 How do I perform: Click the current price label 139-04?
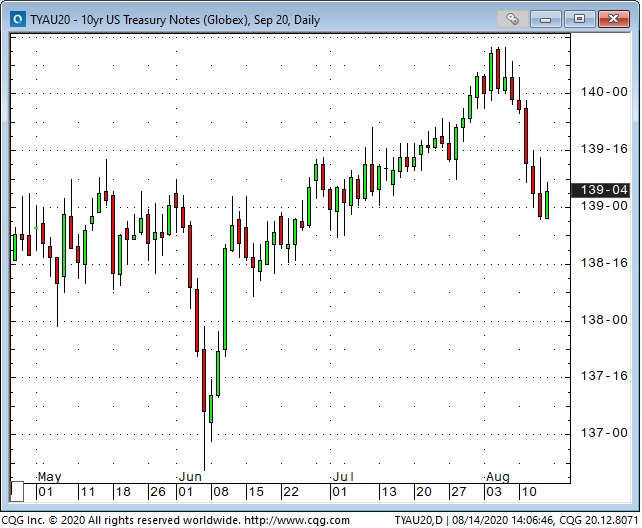pos(600,190)
